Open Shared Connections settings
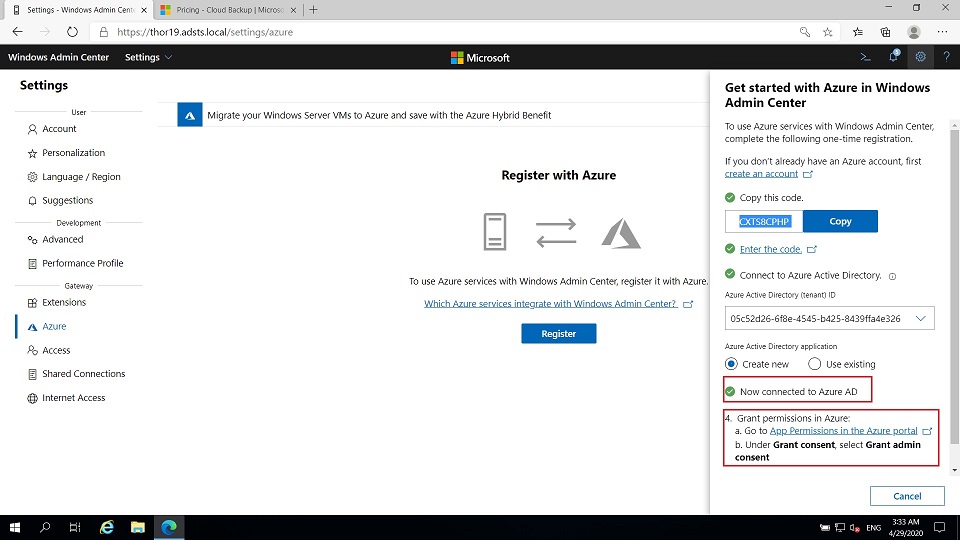This screenshot has height=540, width=960. [x=83, y=373]
